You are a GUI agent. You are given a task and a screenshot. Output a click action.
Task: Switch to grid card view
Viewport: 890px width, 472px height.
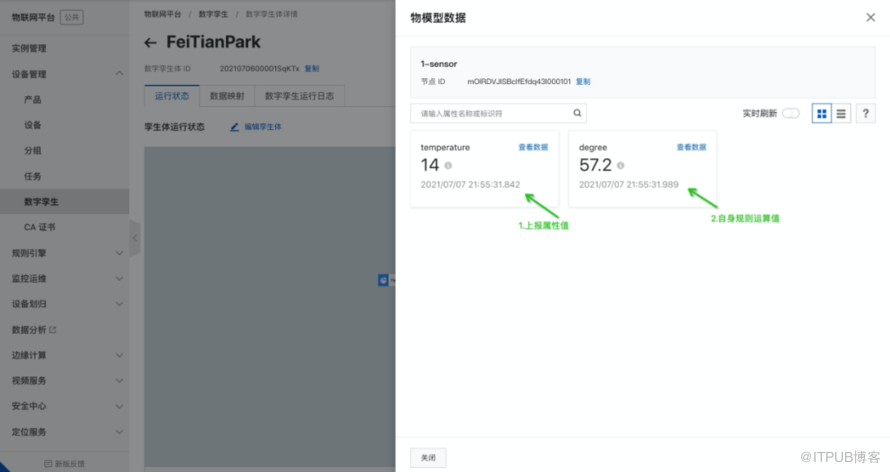tap(821, 114)
